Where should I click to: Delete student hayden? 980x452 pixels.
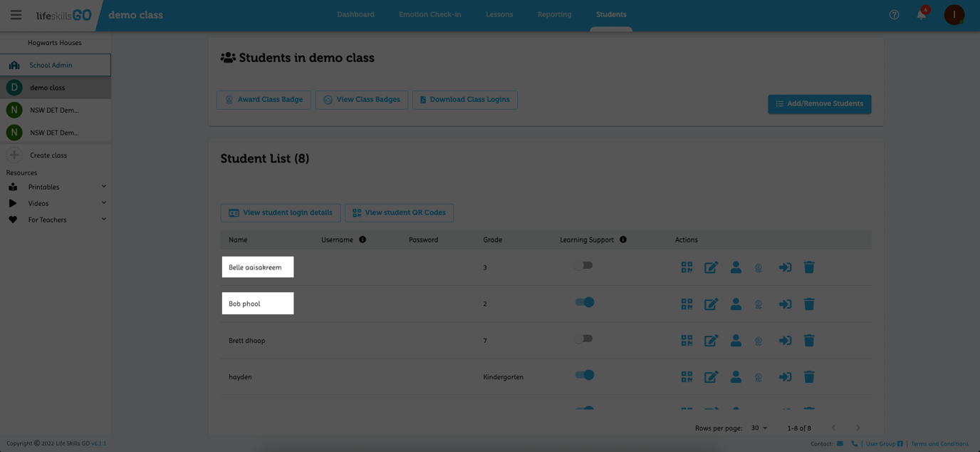(x=809, y=377)
